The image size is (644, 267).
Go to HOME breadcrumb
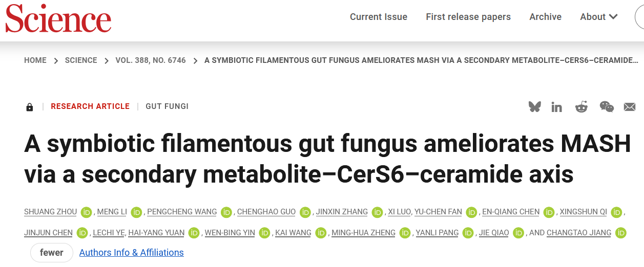point(35,60)
